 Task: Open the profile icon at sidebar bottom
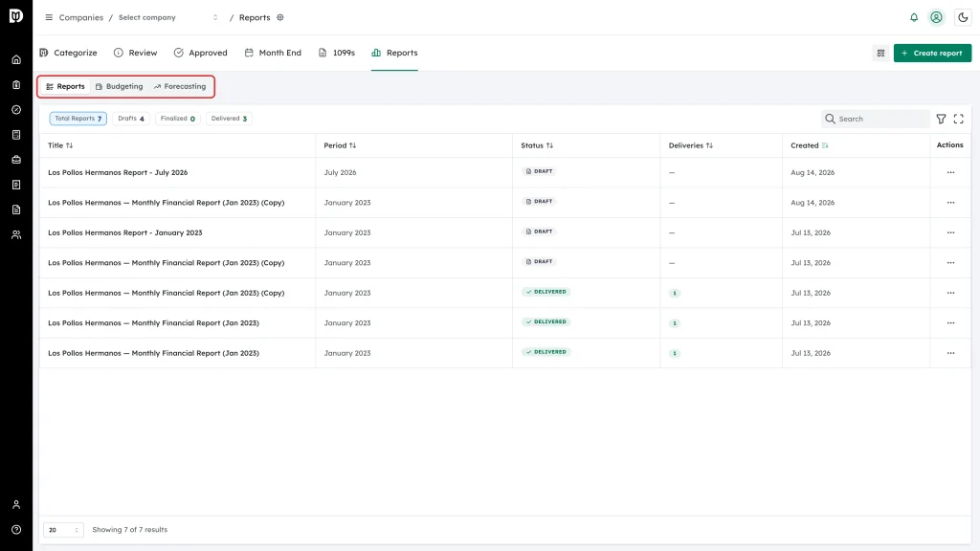(x=16, y=505)
